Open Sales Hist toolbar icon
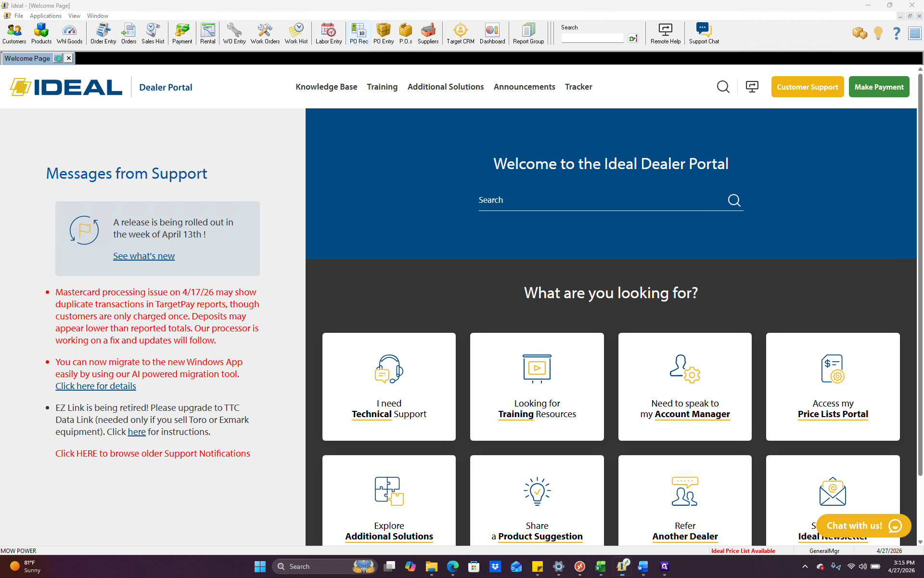Image resolution: width=924 pixels, height=578 pixels. coord(153,34)
